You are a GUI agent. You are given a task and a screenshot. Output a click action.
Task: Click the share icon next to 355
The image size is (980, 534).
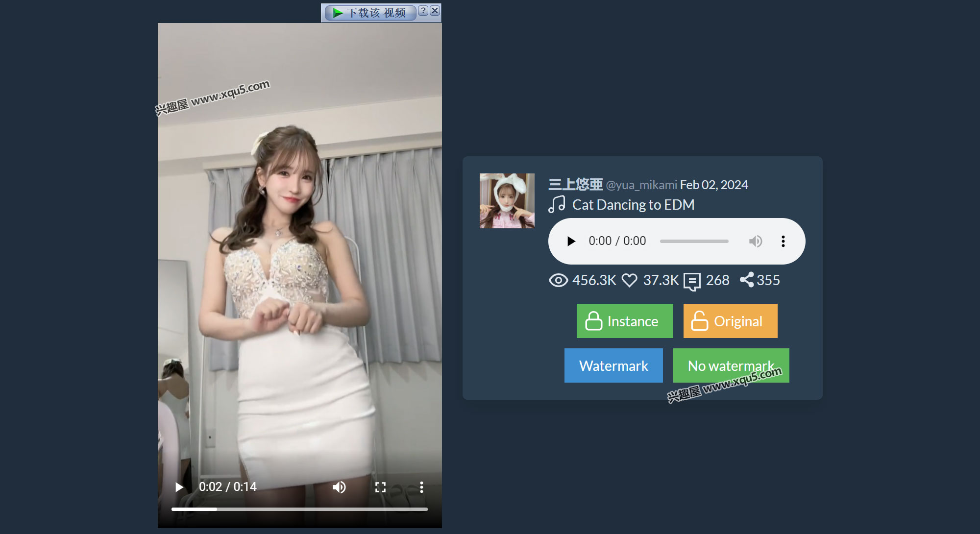pyautogui.click(x=747, y=280)
